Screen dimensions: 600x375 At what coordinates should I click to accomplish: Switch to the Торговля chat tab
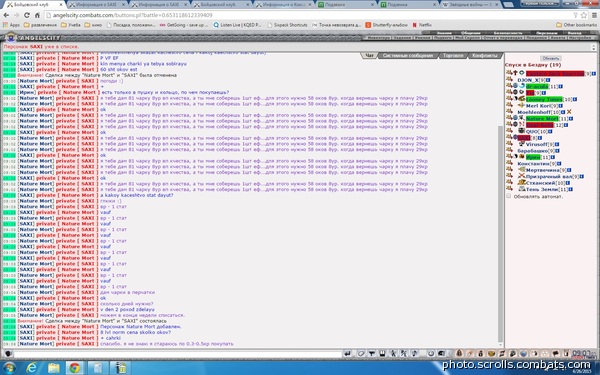pos(453,55)
